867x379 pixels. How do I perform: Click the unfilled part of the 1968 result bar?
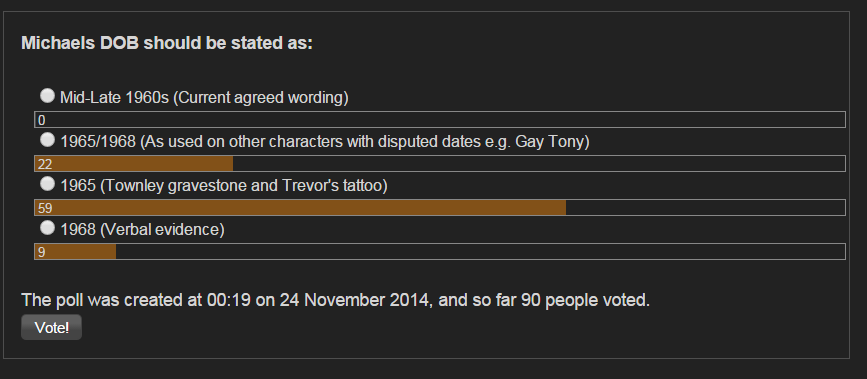click(x=480, y=252)
